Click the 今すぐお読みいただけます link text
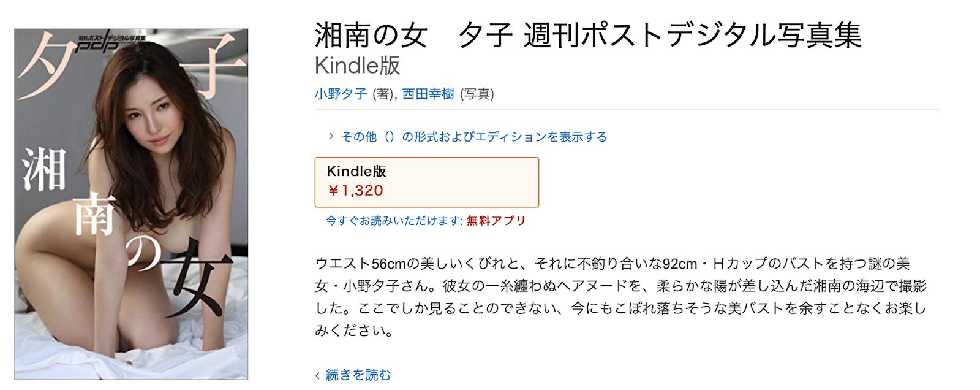 [x=394, y=221]
